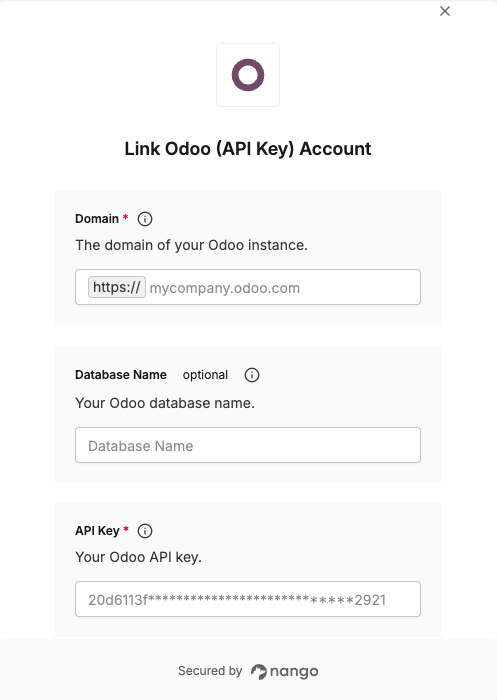Click the https:// prefix badge

point(117,287)
